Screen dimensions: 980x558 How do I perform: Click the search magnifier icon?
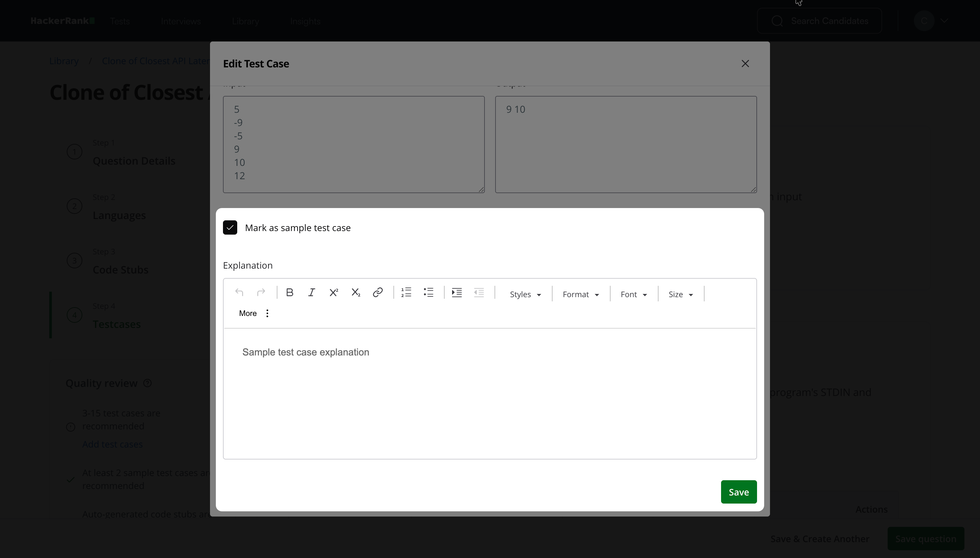(777, 21)
